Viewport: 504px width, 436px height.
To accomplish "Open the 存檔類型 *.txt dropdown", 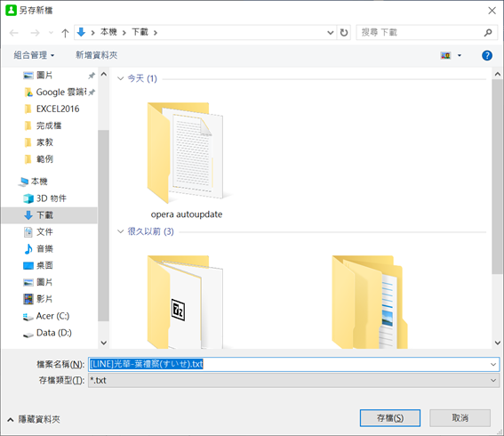I will pyautogui.click(x=294, y=380).
